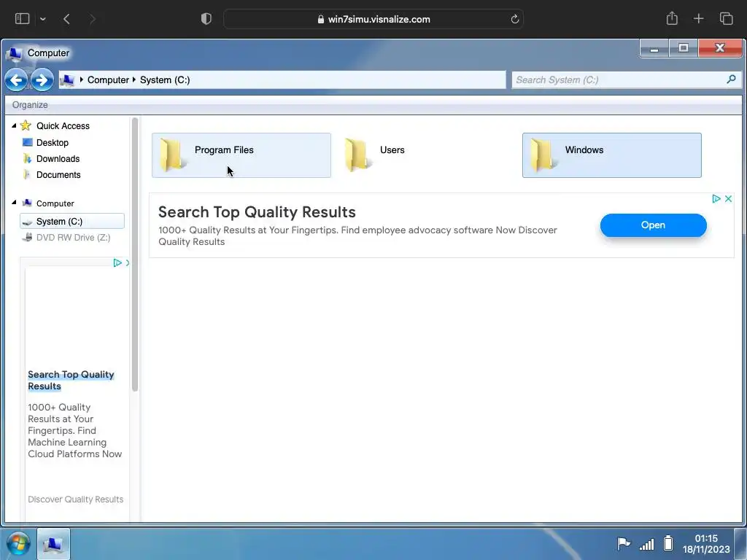Image resolution: width=747 pixels, height=560 pixels.
Task: Click Discover Quality Results in the sidebar ad
Action: (75, 499)
